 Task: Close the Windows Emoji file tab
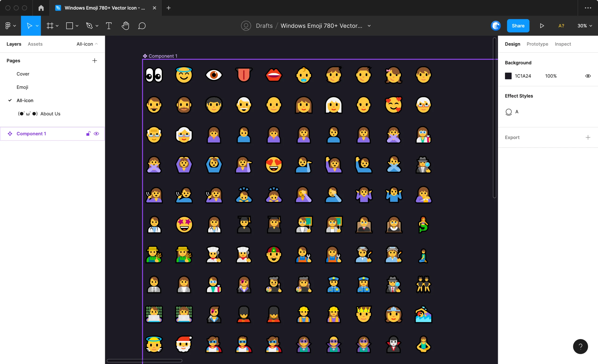pos(154,8)
